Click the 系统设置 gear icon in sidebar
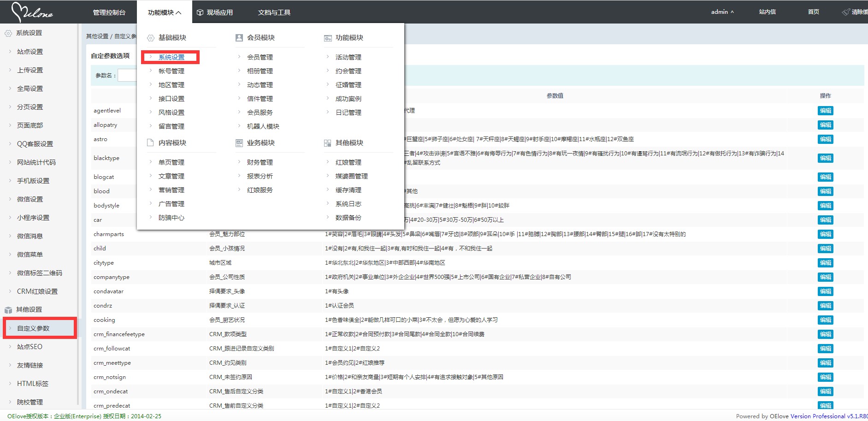Image resolution: width=868 pixels, height=421 pixels. [8, 33]
